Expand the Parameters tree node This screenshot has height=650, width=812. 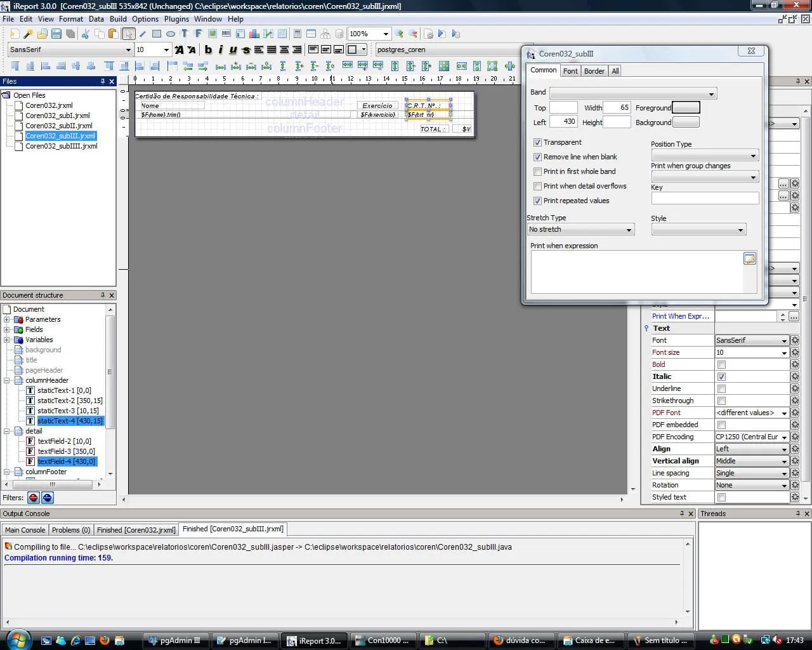7,320
